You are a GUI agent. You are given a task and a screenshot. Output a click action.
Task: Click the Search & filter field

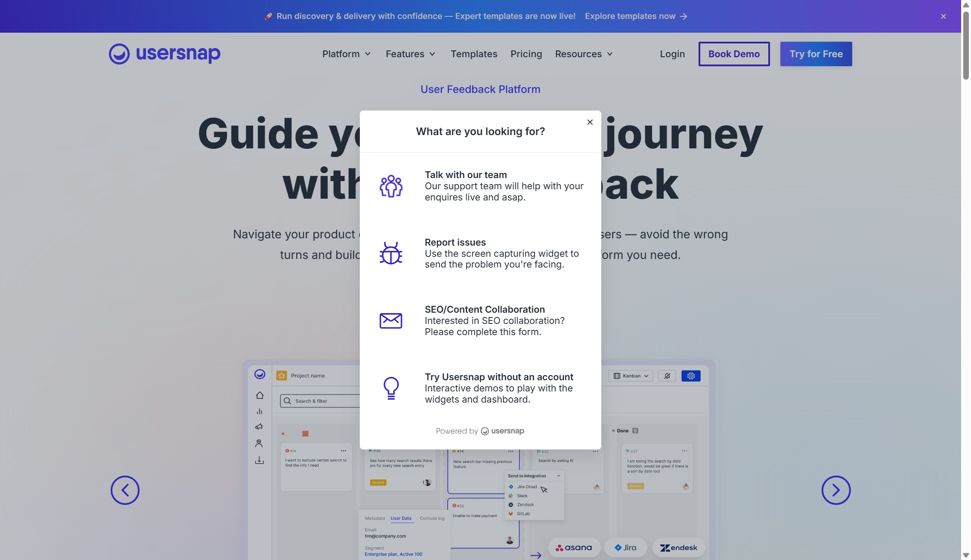pos(320,401)
